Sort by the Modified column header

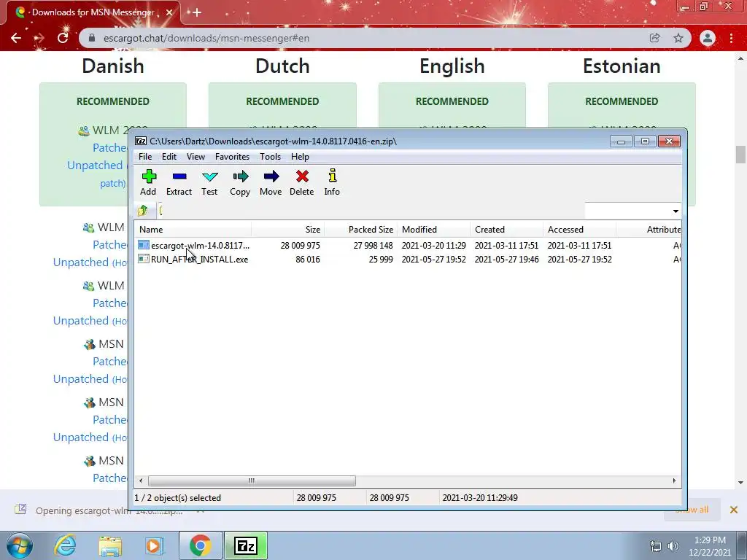(x=433, y=230)
